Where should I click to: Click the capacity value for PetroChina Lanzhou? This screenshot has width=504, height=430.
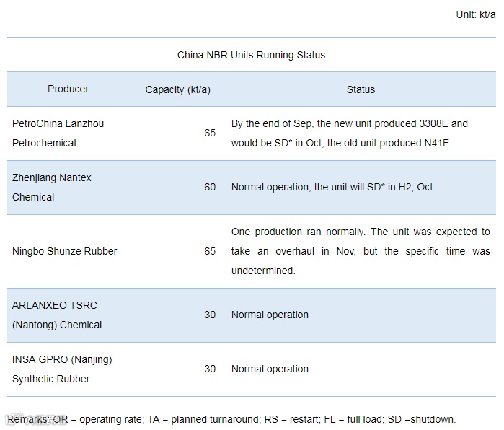[210, 133]
